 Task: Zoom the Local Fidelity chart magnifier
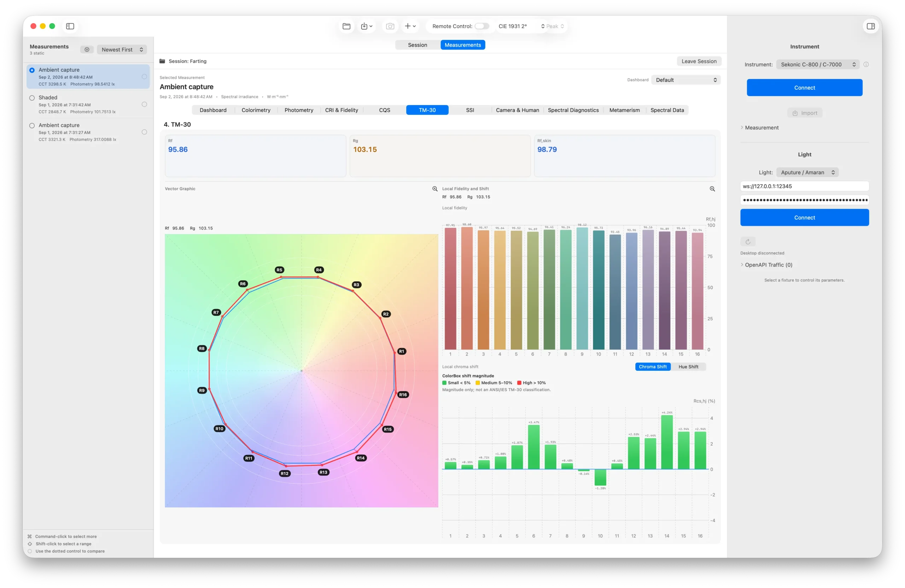tap(712, 189)
